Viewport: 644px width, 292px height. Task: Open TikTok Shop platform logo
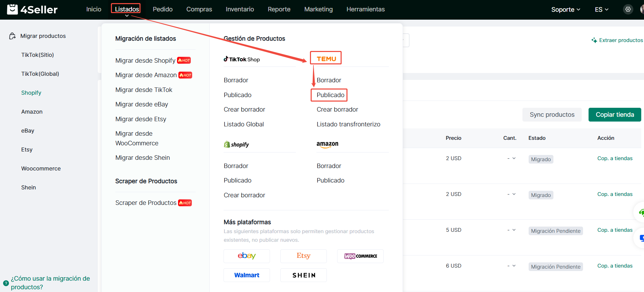pos(242,59)
